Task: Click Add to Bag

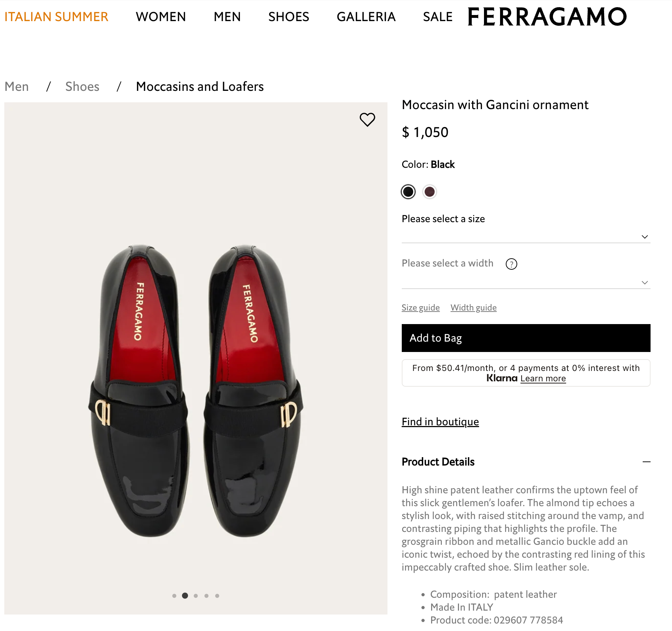Action: 526,338
